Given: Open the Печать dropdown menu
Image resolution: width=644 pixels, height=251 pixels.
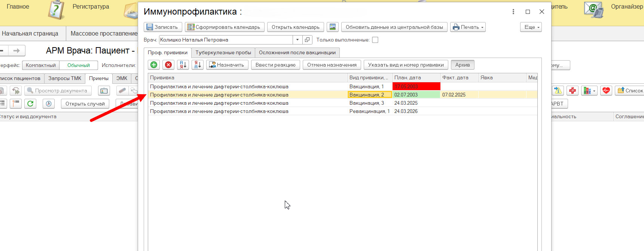Looking at the screenshot, I should 468,27.
